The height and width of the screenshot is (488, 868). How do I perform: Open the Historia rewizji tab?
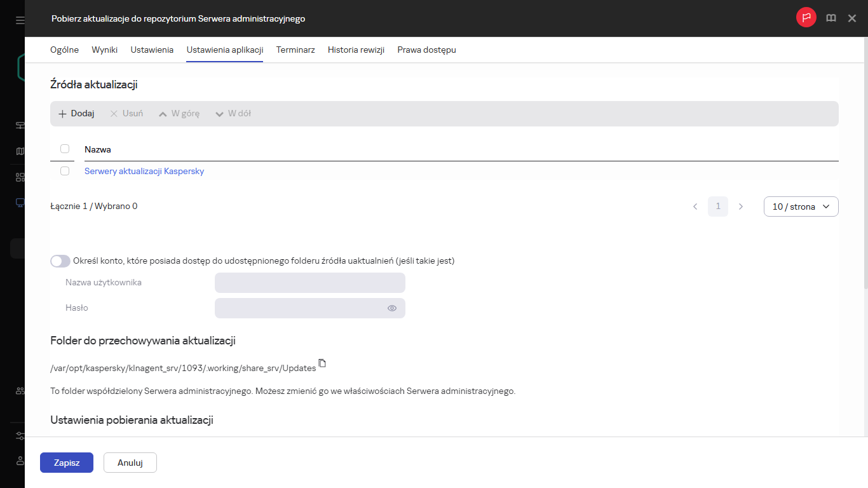[356, 50]
